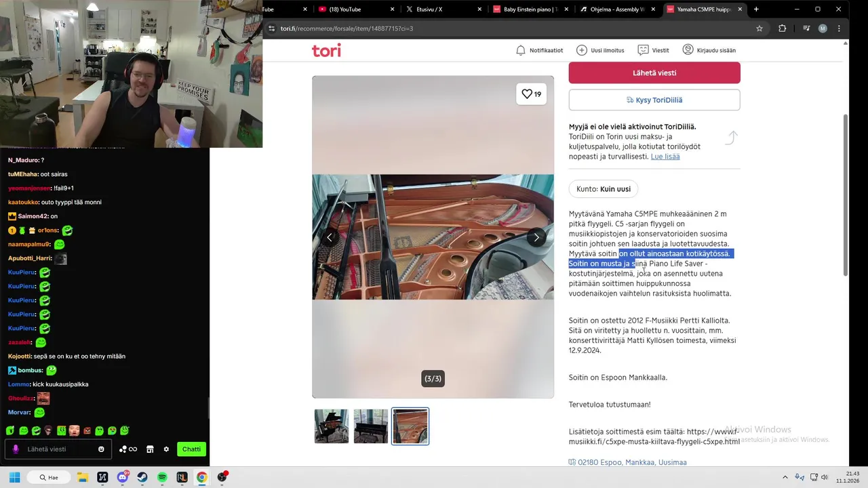Click the Lähetä viesti red button
The image size is (868, 488).
654,73
